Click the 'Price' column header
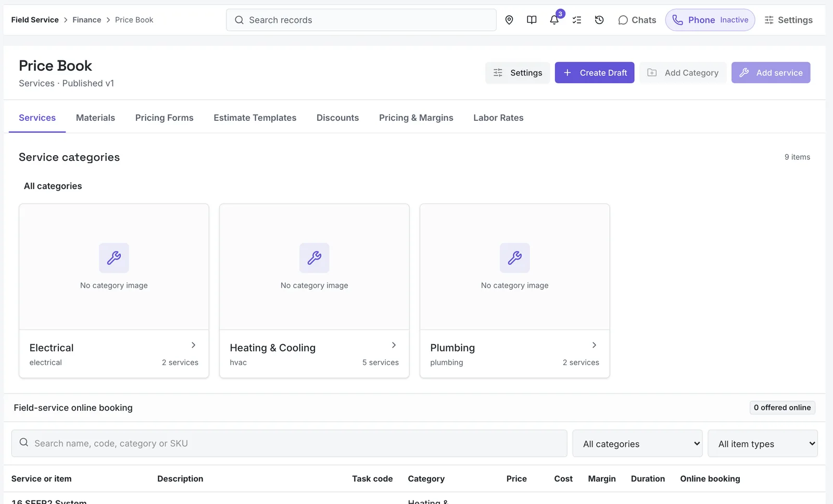 516,478
